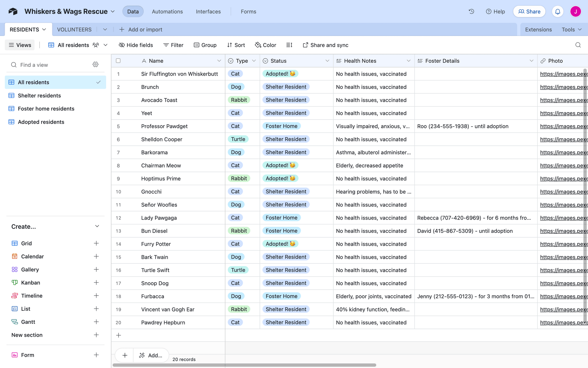Viewport: 588px width, 368px height.
Task: Open the Group tool
Action: coord(205,45)
